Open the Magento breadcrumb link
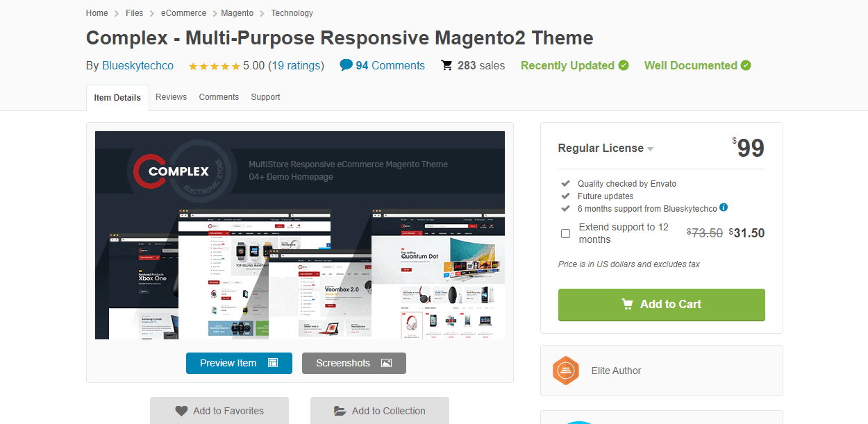This screenshot has height=424, width=868. 237,13
